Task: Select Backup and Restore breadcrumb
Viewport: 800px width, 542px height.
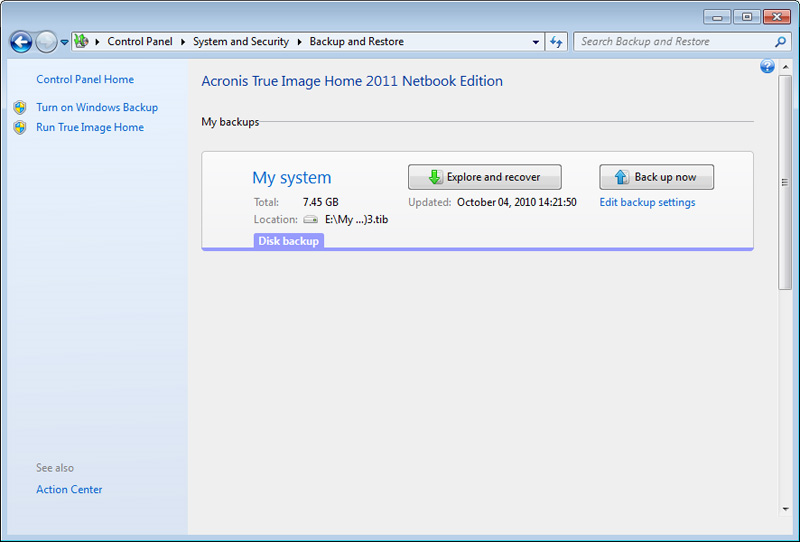Action: [x=357, y=41]
